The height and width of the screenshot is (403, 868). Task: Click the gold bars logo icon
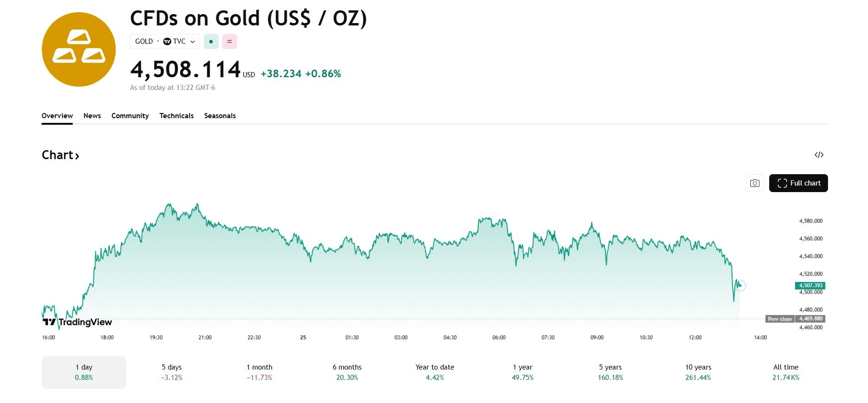pyautogui.click(x=79, y=49)
